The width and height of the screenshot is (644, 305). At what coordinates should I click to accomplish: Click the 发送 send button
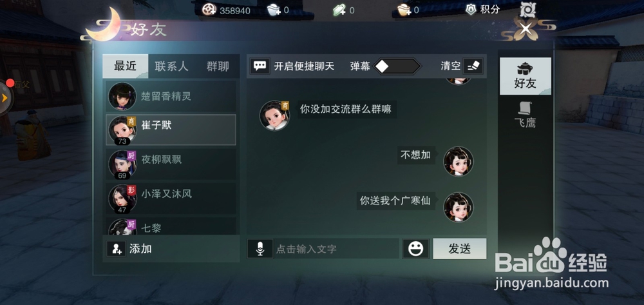pos(460,249)
